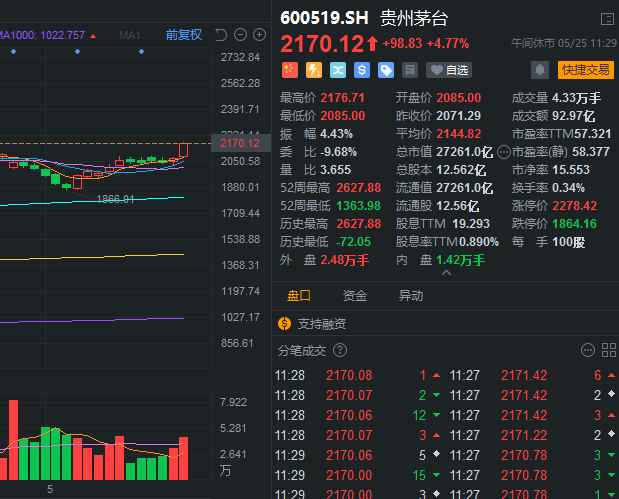Zoom in chart with plus icon
The image size is (619, 499).
click(x=259, y=35)
